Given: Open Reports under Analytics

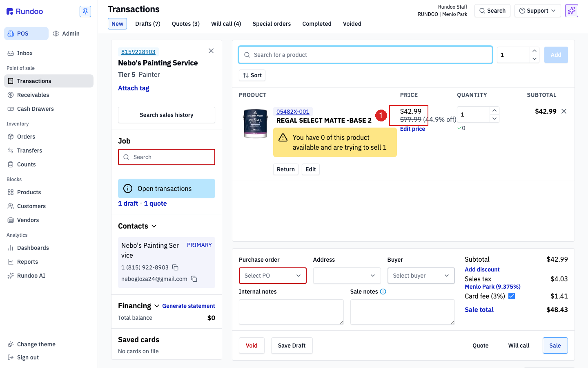Looking at the screenshot, I should pyautogui.click(x=49, y=262).
